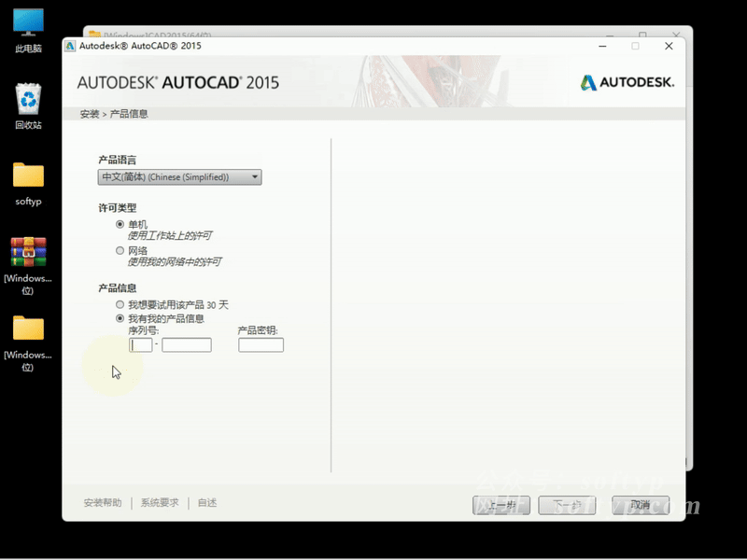Close the background CAD2015 folder window
This screenshot has width=747, height=560.
coord(676,35)
